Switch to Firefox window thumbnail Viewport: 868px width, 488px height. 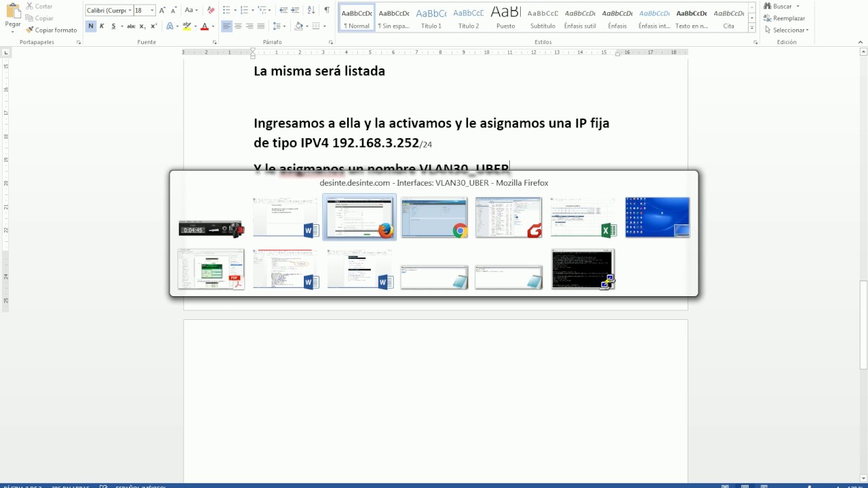[x=359, y=217]
